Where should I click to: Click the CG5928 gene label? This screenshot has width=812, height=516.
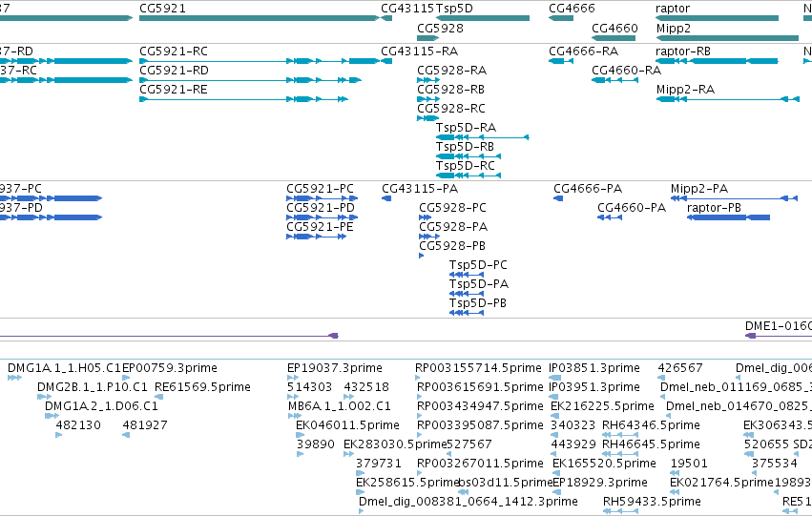pos(440,28)
